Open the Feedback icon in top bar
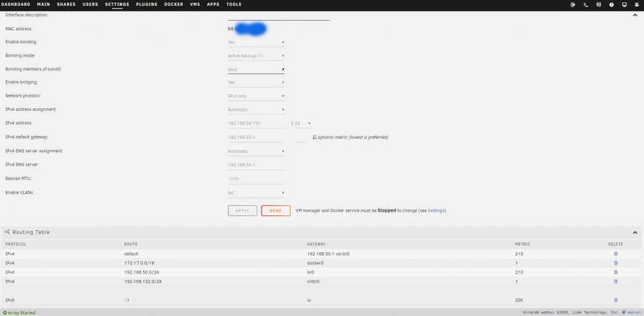This screenshot has height=316, width=644. [598, 5]
